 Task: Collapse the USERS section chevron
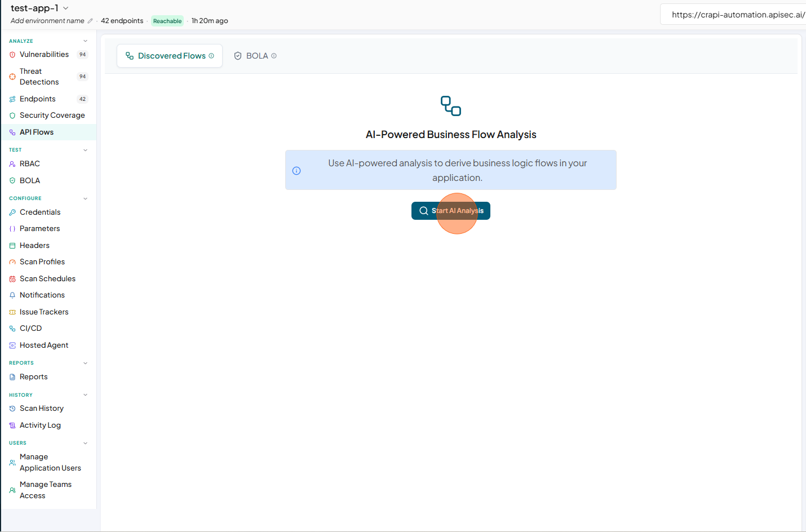(86, 443)
